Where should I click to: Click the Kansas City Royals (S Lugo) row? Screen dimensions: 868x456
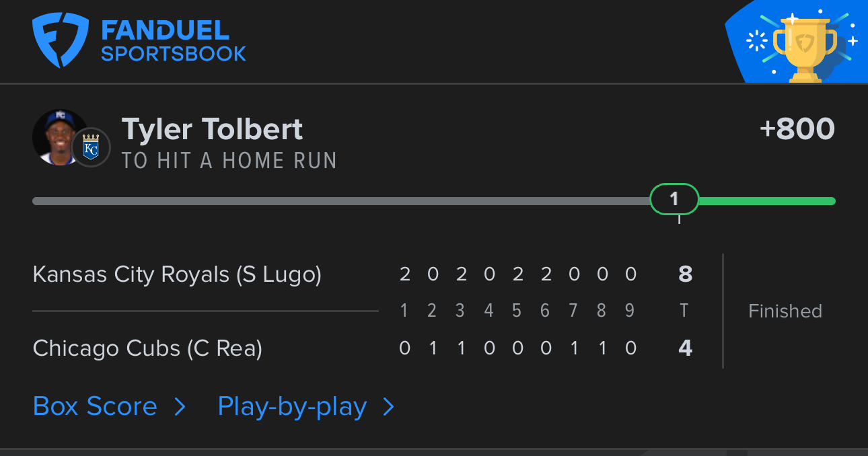[363, 274]
